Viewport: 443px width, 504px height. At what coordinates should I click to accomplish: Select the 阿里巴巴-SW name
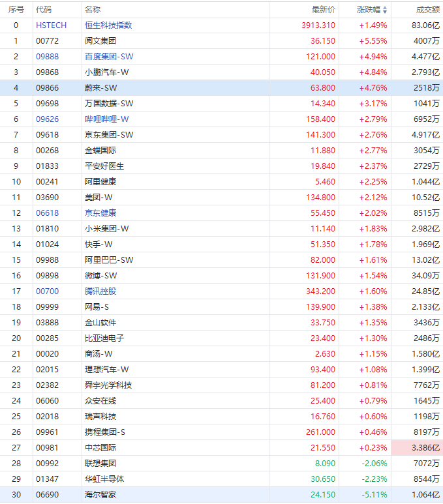coord(109,260)
